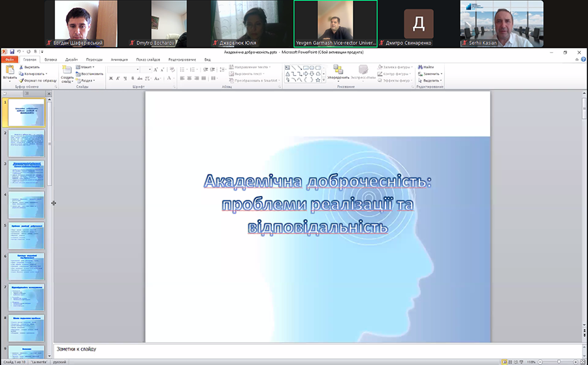Open the Arrange (Упорядочить) tool

point(338,71)
